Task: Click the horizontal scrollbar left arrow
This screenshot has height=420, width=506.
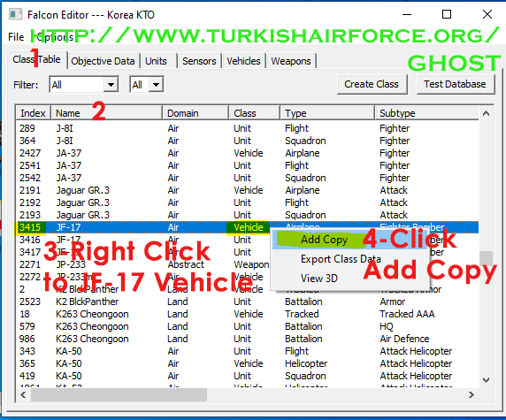Action: (23, 395)
